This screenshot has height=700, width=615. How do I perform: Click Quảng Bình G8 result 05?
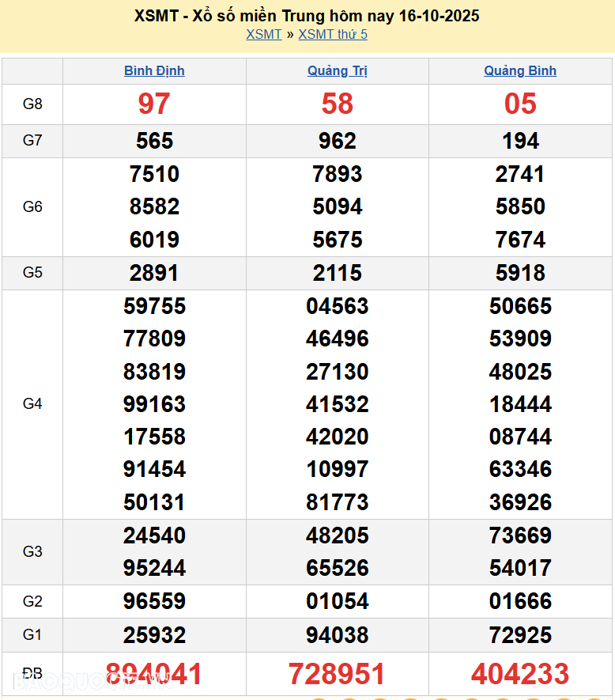520,104
